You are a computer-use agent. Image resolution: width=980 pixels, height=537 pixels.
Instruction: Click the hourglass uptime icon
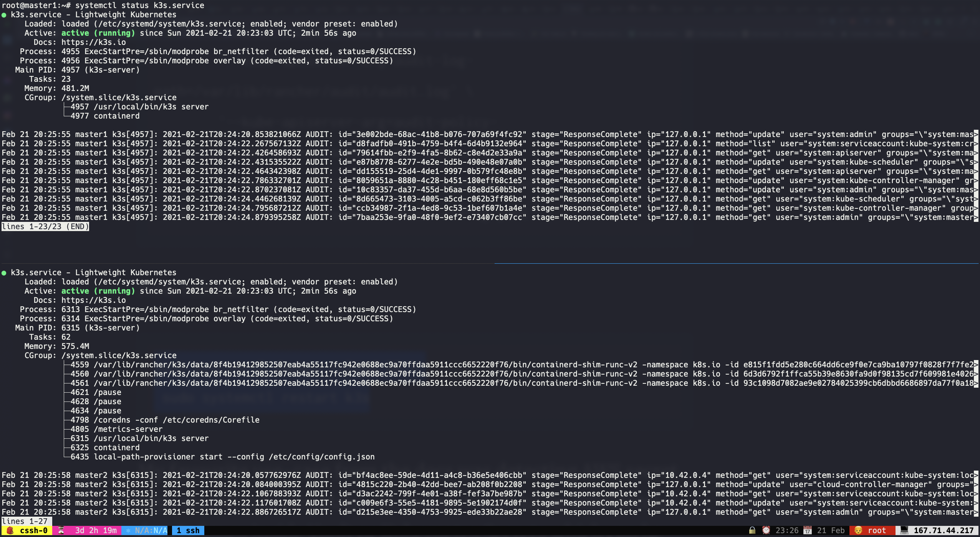coord(61,530)
